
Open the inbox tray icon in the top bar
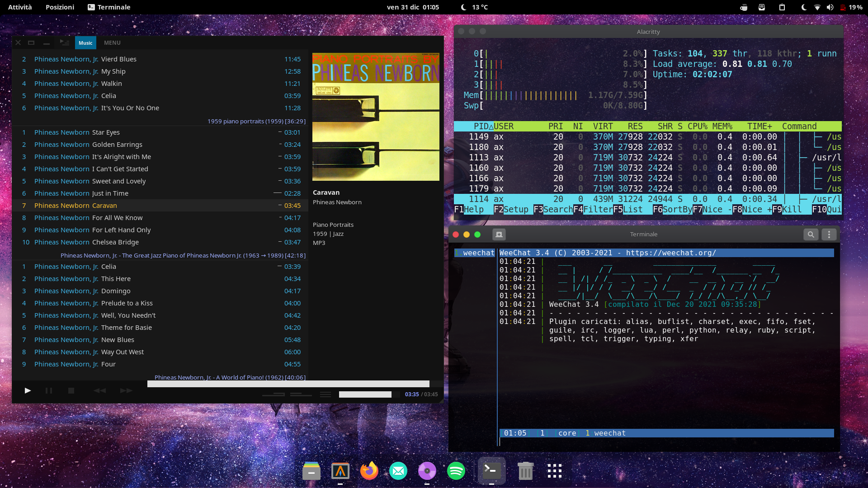pyautogui.click(x=762, y=7)
